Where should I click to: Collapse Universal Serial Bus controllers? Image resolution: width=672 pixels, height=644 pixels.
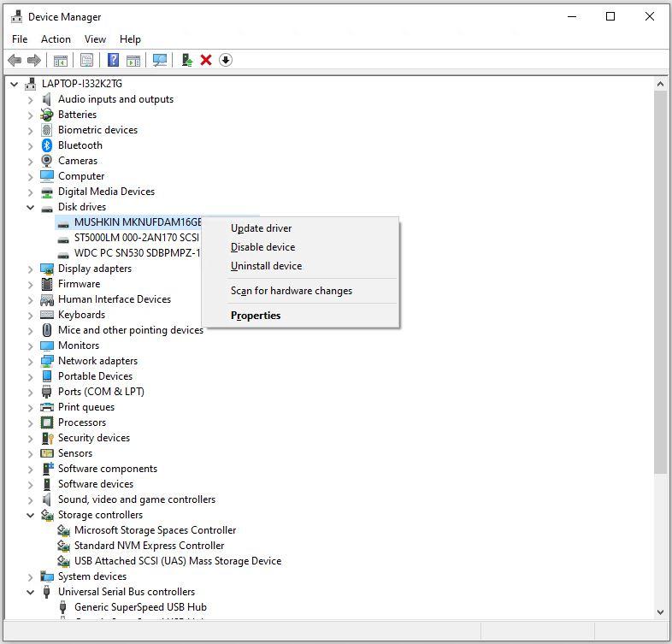(31, 592)
